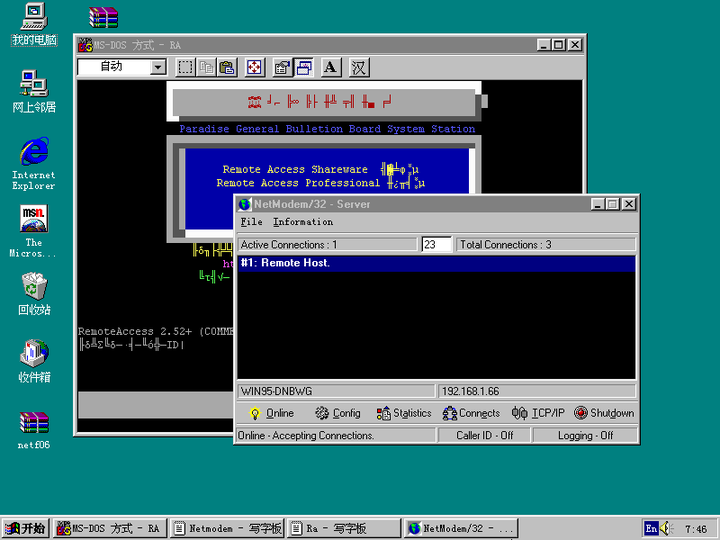Toggle the En language indicator in tray
This screenshot has height=540, width=720.
coord(652,528)
